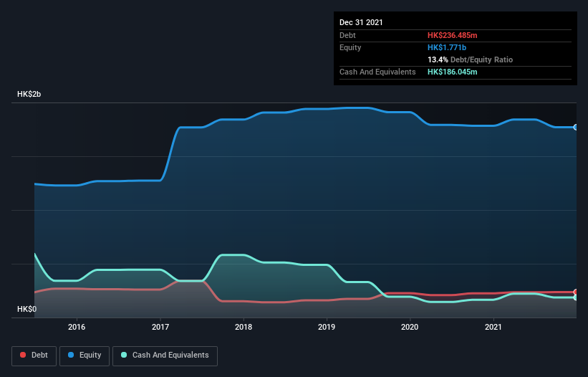Click the 2021 x-axis label
Screen dimensions: 588x377
(493, 327)
